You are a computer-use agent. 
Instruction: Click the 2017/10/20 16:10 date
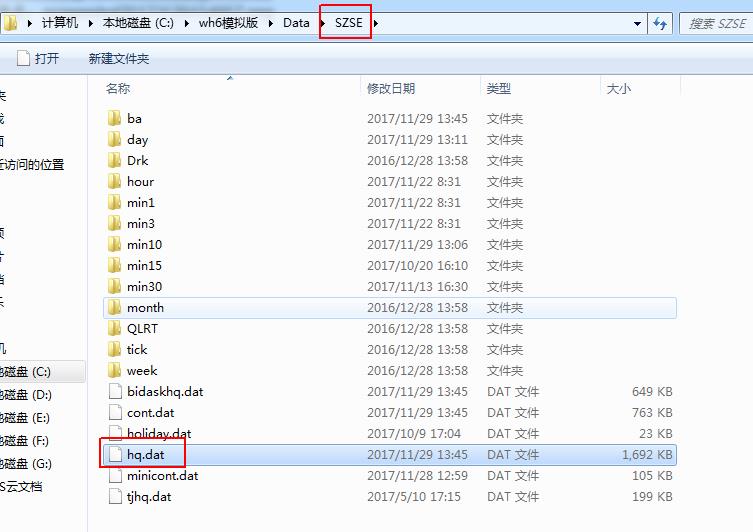coord(417,266)
